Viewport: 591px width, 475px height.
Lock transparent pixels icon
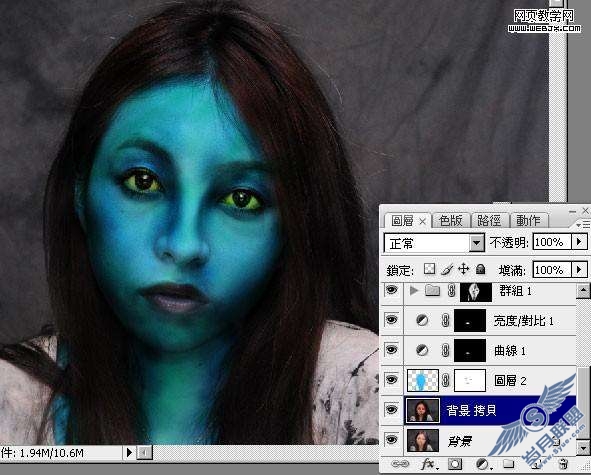(x=429, y=269)
